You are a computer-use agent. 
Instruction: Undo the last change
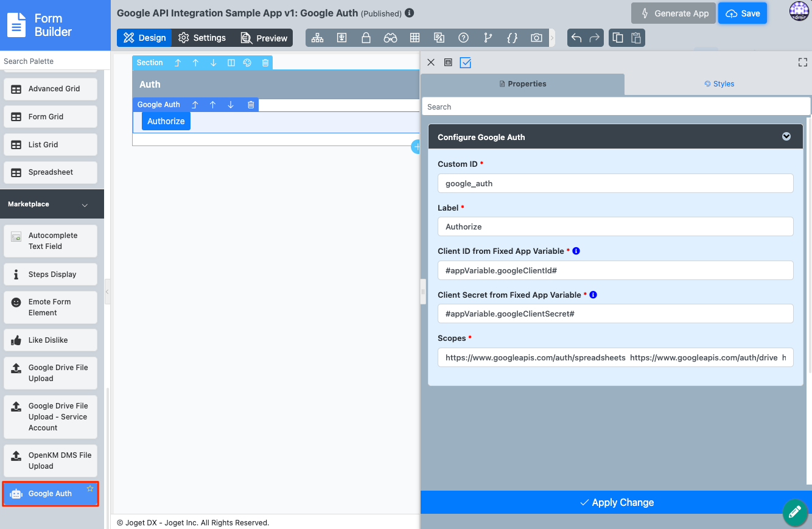(x=576, y=38)
